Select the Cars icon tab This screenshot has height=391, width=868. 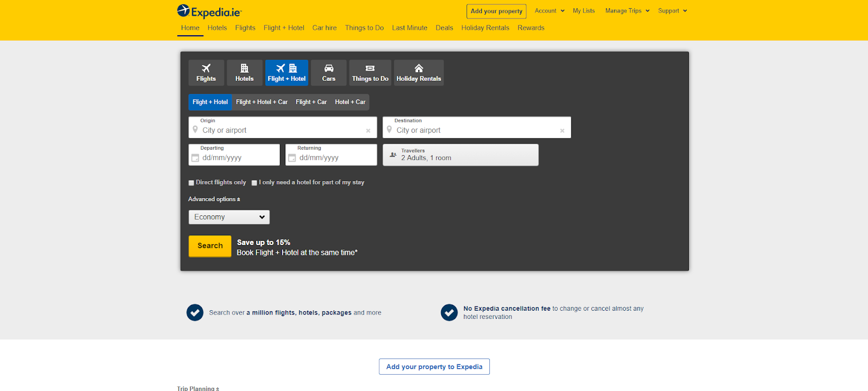[329, 73]
